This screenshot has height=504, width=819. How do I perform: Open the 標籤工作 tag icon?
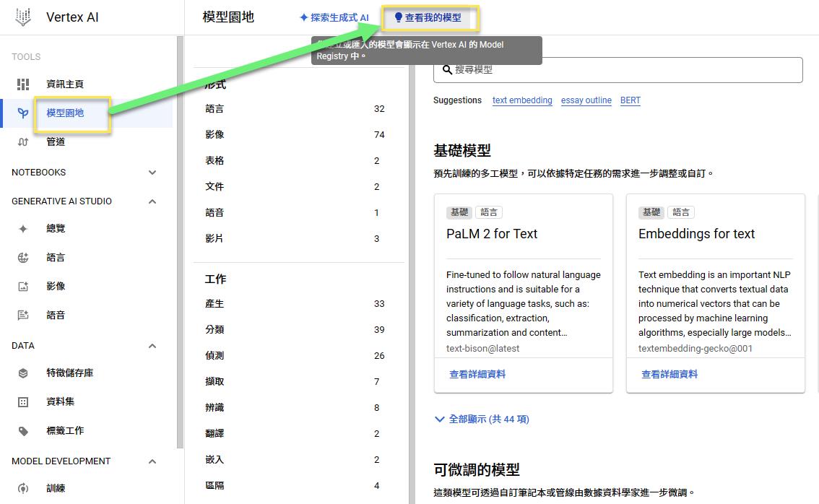pos(23,431)
